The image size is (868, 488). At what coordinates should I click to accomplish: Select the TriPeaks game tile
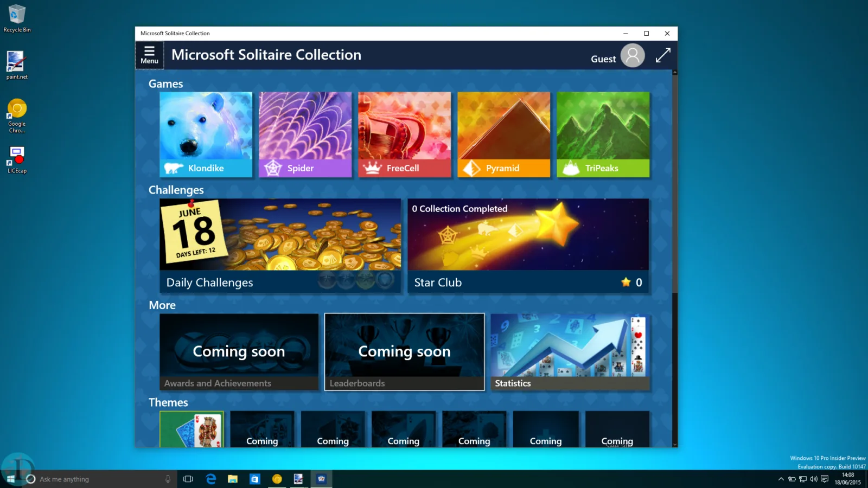point(603,134)
